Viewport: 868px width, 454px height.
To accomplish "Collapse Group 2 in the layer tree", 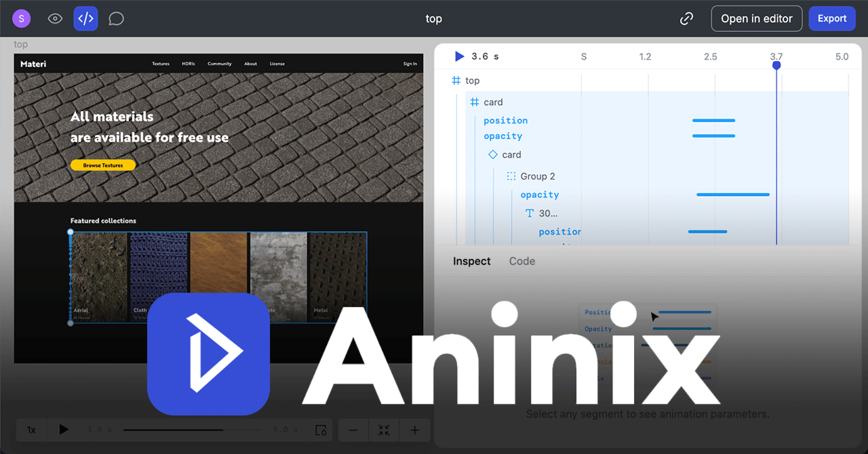I will coord(511,176).
